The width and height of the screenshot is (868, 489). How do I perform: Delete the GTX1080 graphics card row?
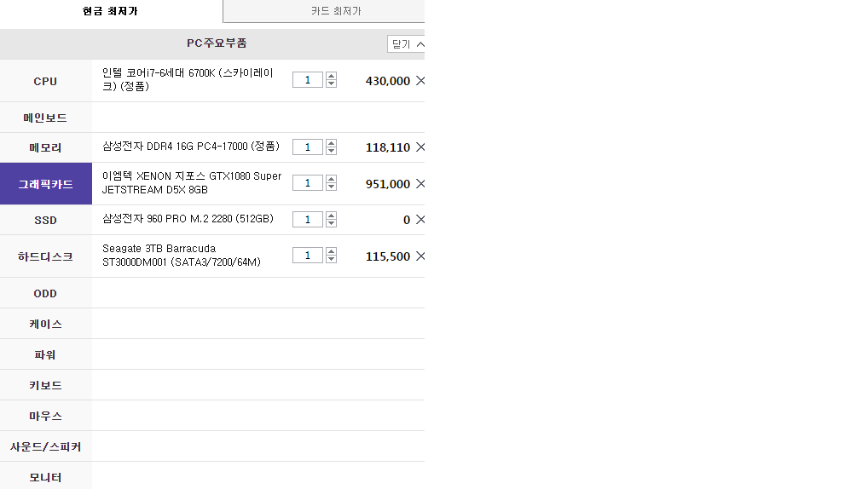coord(420,184)
